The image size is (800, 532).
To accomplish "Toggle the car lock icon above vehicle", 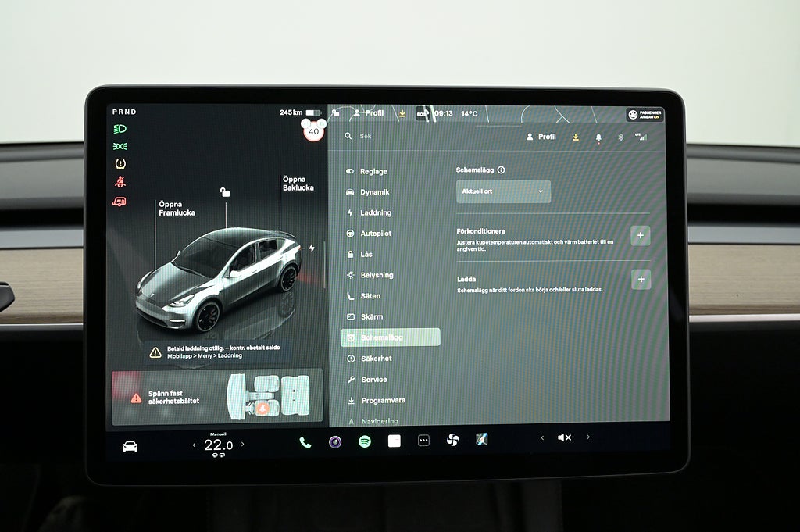I will [225, 191].
